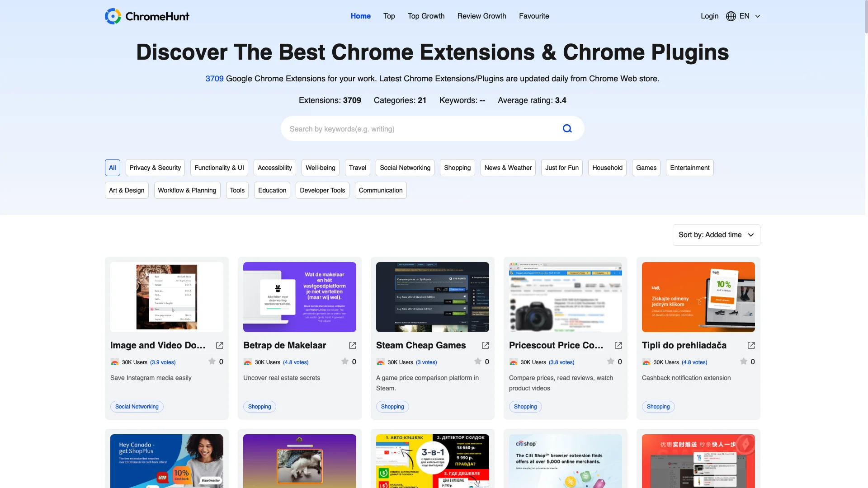Open Citi Shop extension thumbnail
The height and width of the screenshot is (488, 868).
[x=566, y=461]
